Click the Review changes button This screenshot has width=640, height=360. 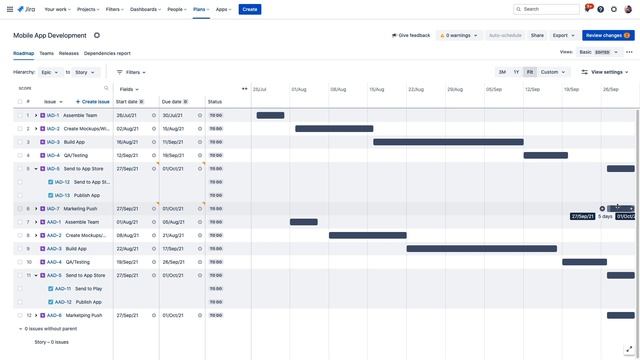click(x=608, y=36)
